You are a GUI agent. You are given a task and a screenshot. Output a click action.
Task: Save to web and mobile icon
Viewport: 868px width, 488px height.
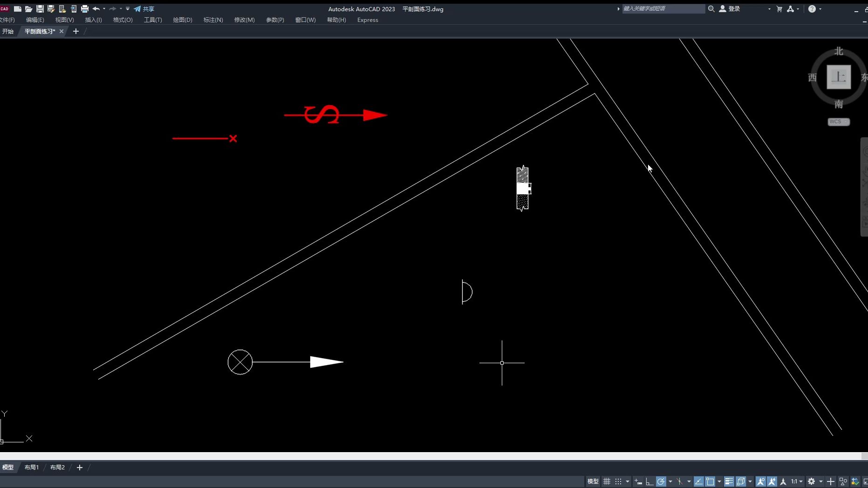tap(74, 9)
